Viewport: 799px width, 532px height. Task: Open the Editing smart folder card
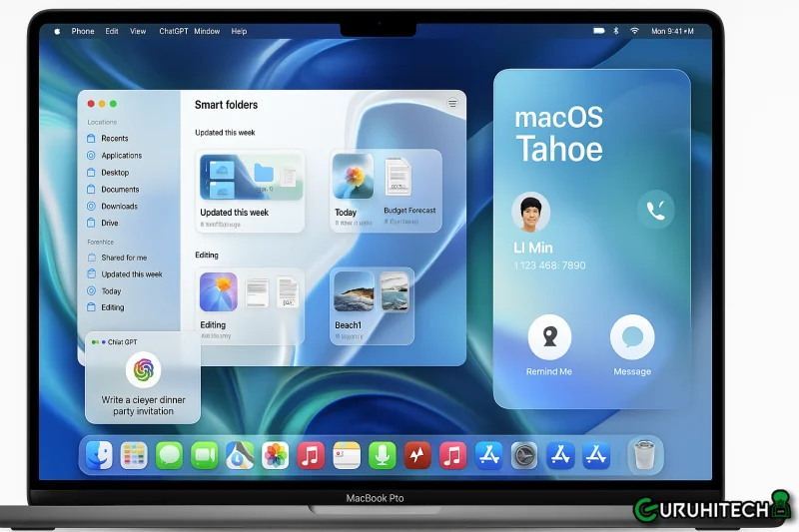(249, 306)
